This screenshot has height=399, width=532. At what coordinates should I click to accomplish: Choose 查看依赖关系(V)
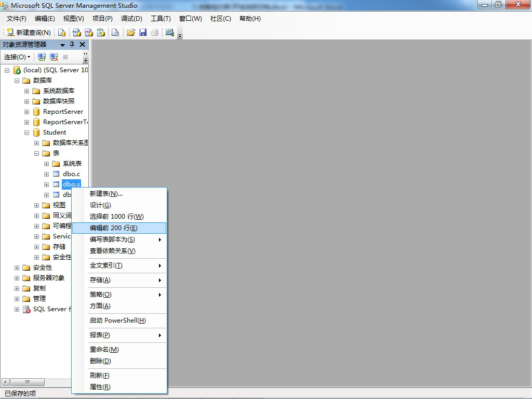click(119, 251)
